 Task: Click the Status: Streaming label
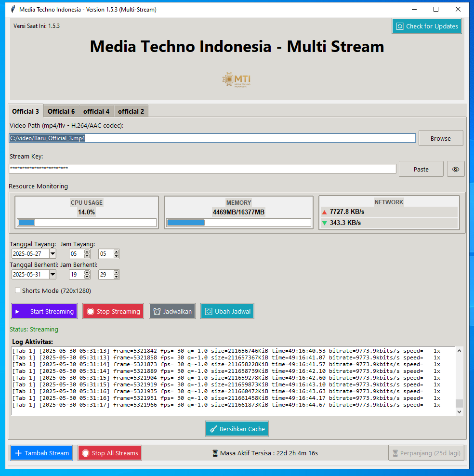(34, 330)
